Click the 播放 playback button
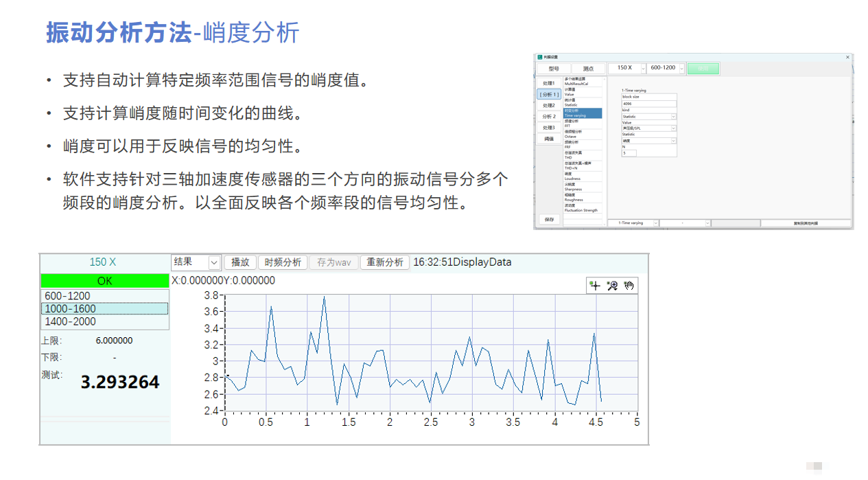 [x=240, y=262]
